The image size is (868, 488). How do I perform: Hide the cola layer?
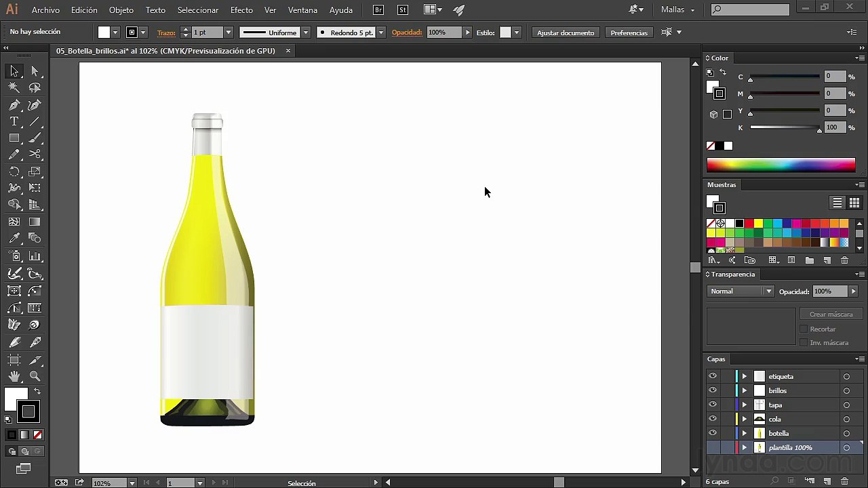[x=713, y=419]
